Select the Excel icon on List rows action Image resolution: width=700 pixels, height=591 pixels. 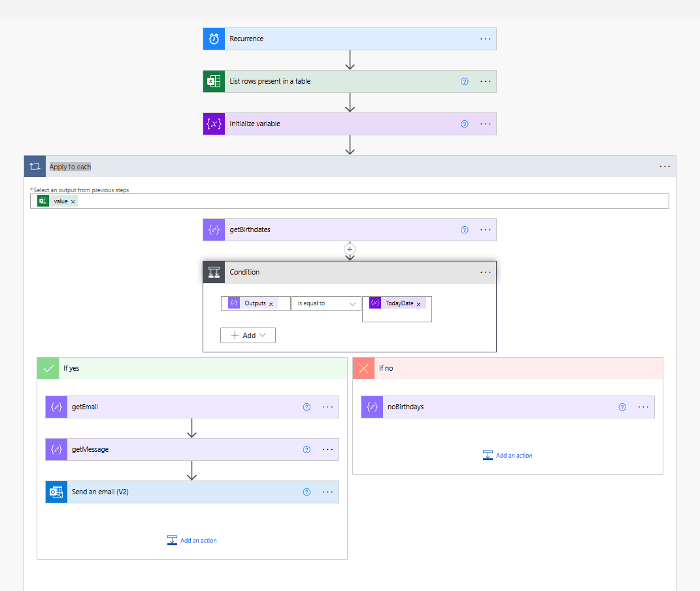[x=213, y=81]
